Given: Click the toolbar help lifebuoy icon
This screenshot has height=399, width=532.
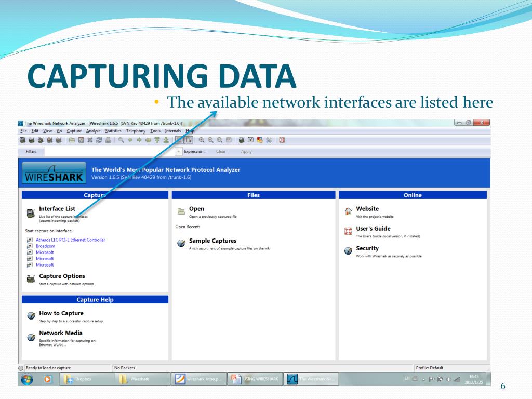Looking at the screenshot, I should pyautogui.click(x=282, y=140).
